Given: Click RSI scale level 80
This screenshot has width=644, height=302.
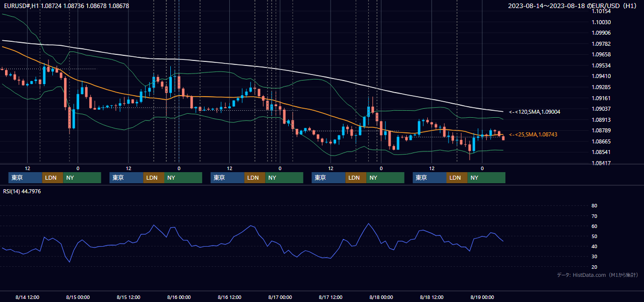Looking at the screenshot, I should tap(594, 206).
